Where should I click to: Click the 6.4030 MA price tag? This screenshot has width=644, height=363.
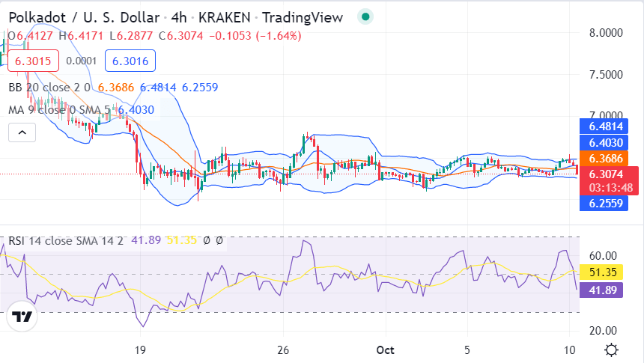click(604, 142)
